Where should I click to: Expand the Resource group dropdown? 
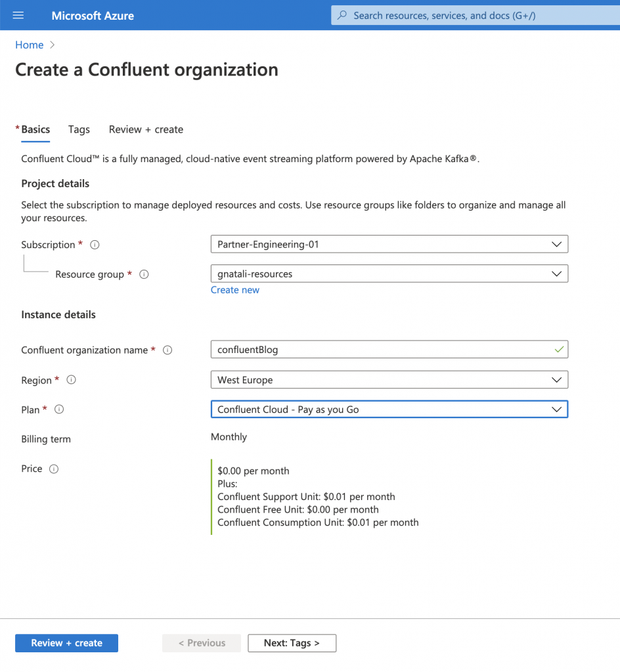[389, 273]
